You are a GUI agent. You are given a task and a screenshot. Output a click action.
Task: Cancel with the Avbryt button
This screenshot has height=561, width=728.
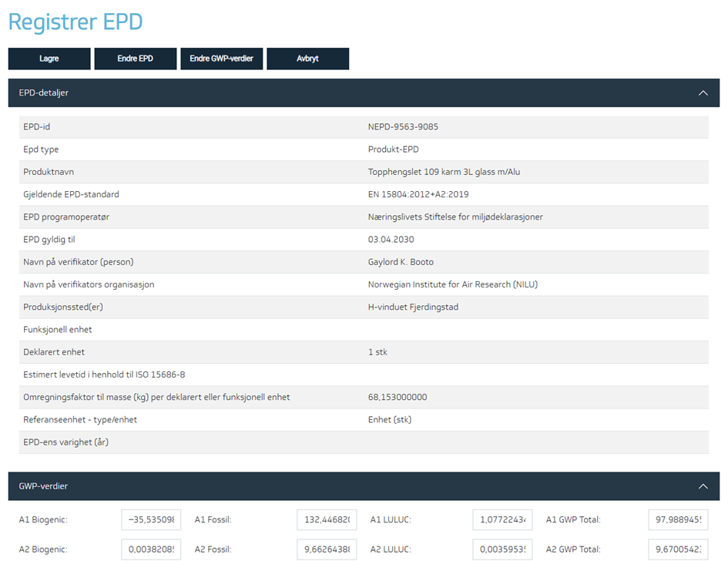[x=307, y=59]
